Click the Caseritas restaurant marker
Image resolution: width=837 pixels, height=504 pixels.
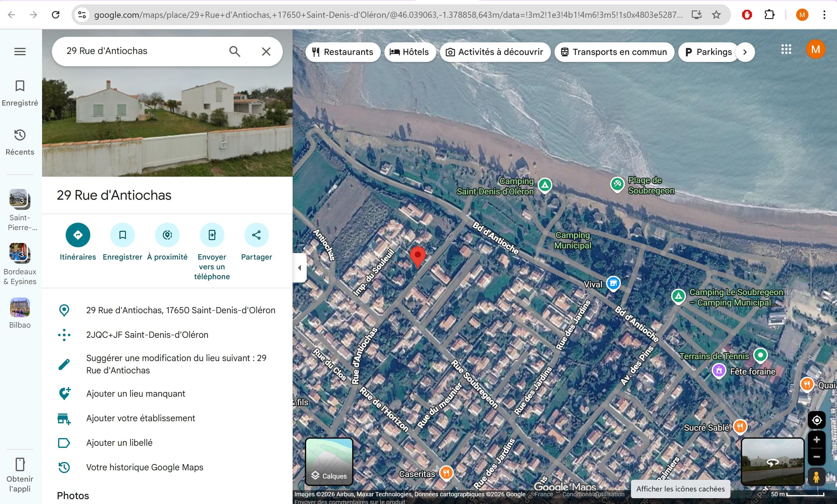(446, 473)
